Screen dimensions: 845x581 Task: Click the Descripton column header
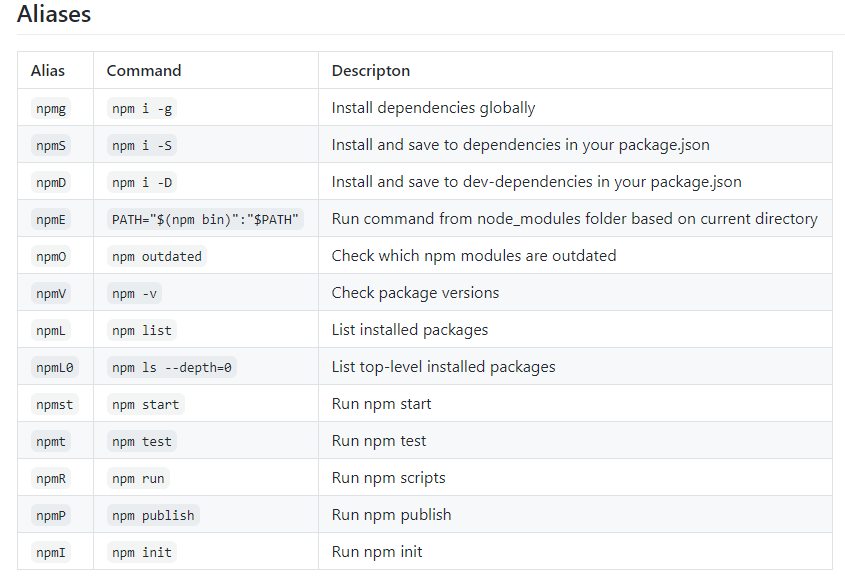pyautogui.click(x=371, y=71)
